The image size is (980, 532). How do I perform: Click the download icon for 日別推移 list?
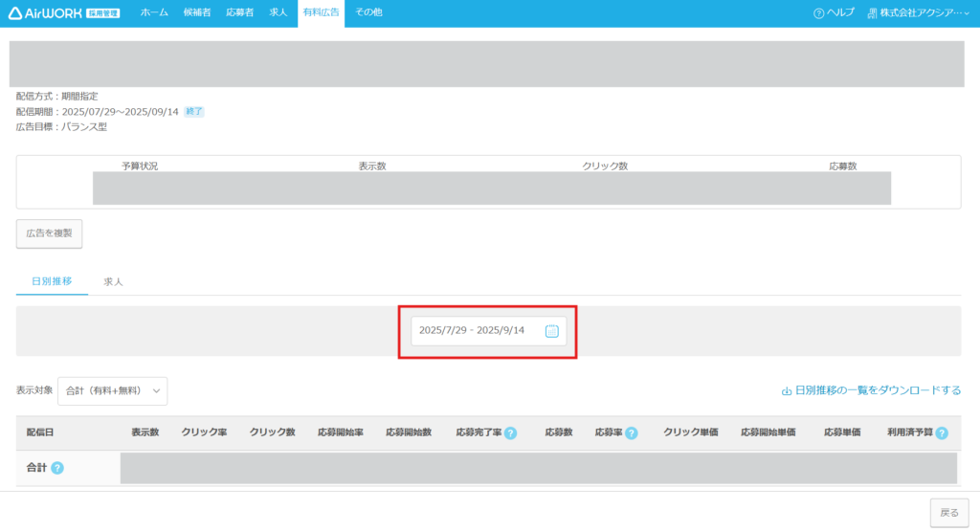787,391
